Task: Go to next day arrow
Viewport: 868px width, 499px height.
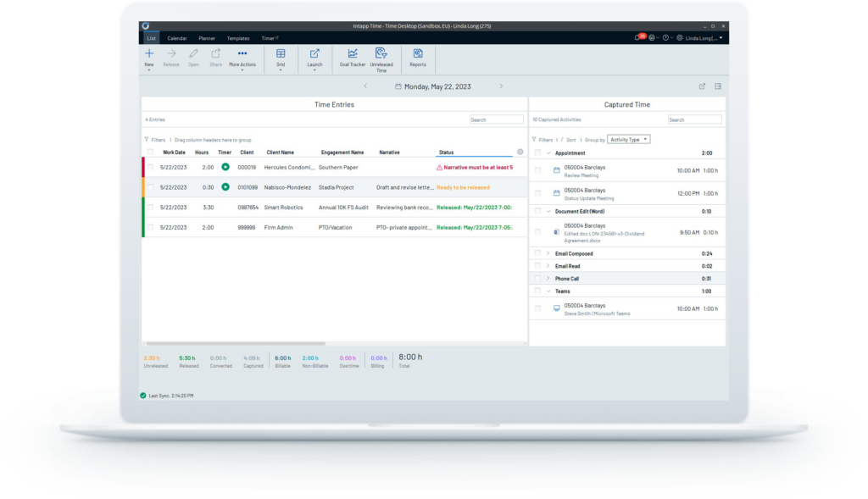Action: click(x=501, y=86)
